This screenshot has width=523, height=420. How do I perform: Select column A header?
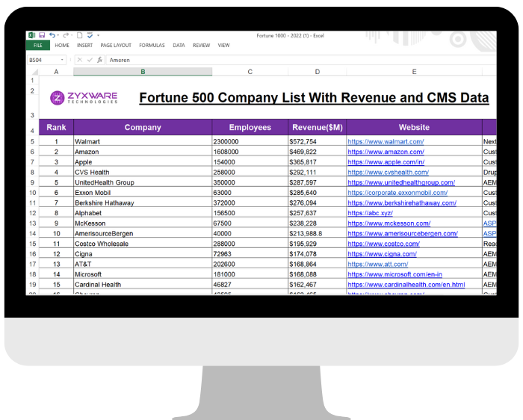[56, 72]
